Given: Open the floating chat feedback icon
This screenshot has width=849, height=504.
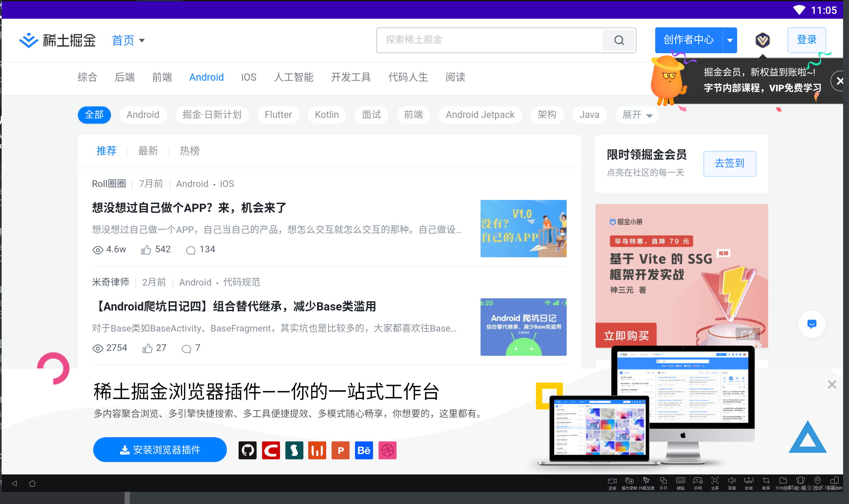Looking at the screenshot, I should 812,324.
